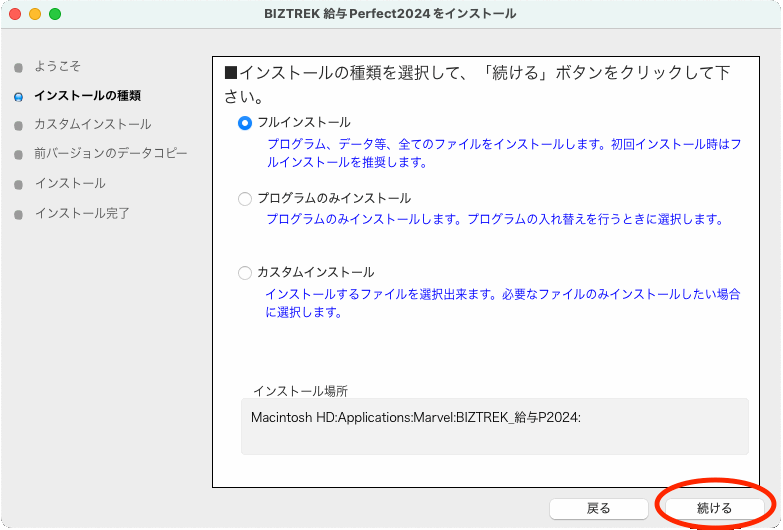Click the custom install description text
The width and height of the screenshot is (783, 530).
coord(502,303)
